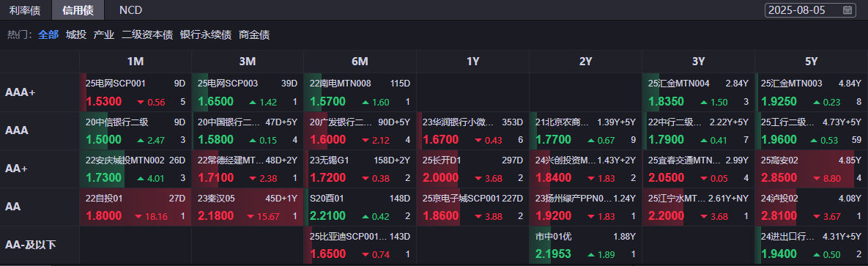The height and width of the screenshot is (266, 868).
Task: Select the 市中01优 bond cell
Action: click(x=585, y=245)
